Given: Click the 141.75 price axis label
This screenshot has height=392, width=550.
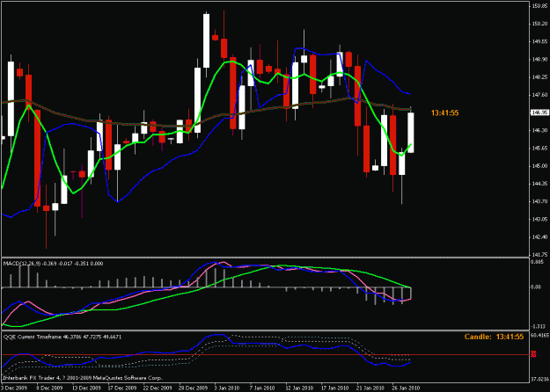Looking at the screenshot, I should coord(539,254).
